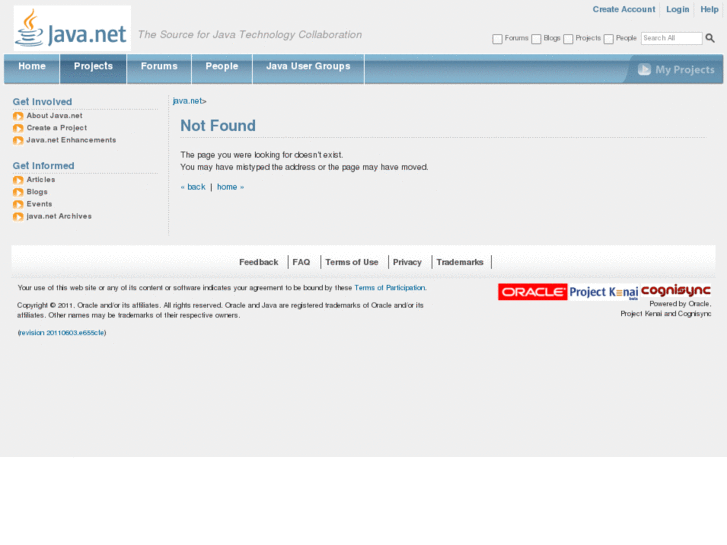Viewport: 727px width, 545px height.
Task: Click orange arrow icon beside Create a Project
Action: point(18,128)
